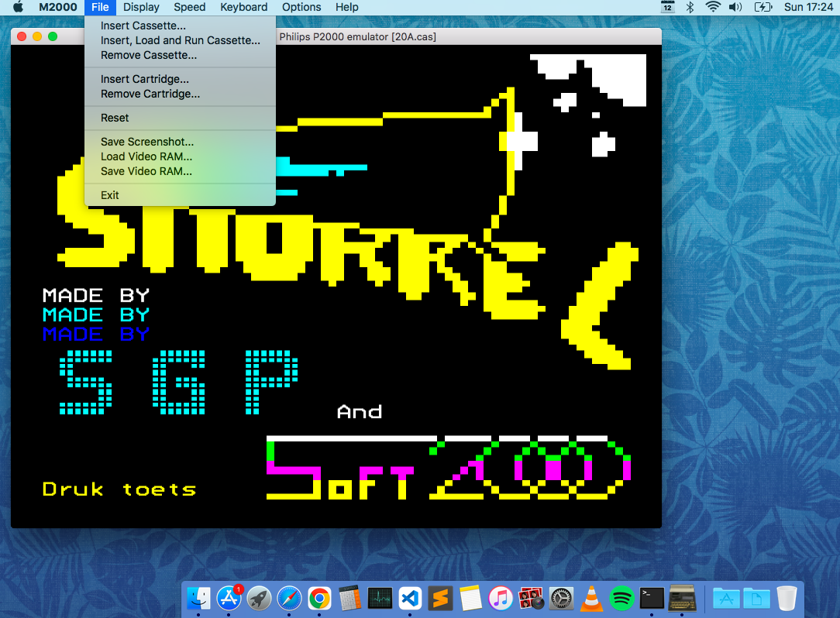
Task: Select Insert, Load and Run Cassette...
Action: pyautogui.click(x=180, y=40)
